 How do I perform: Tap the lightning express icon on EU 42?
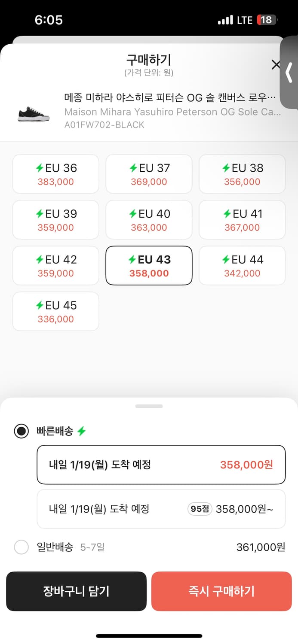[40, 259]
